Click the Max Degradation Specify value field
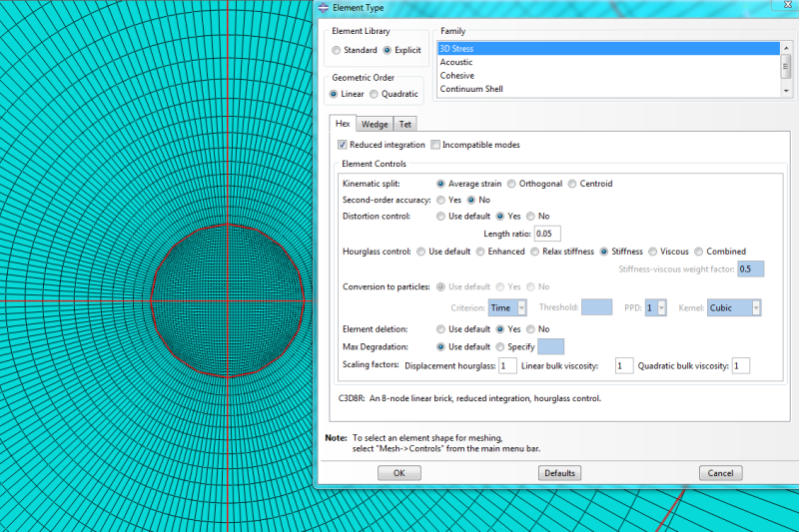The width and height of the screenshot is (799, 532). coord(550,346)
